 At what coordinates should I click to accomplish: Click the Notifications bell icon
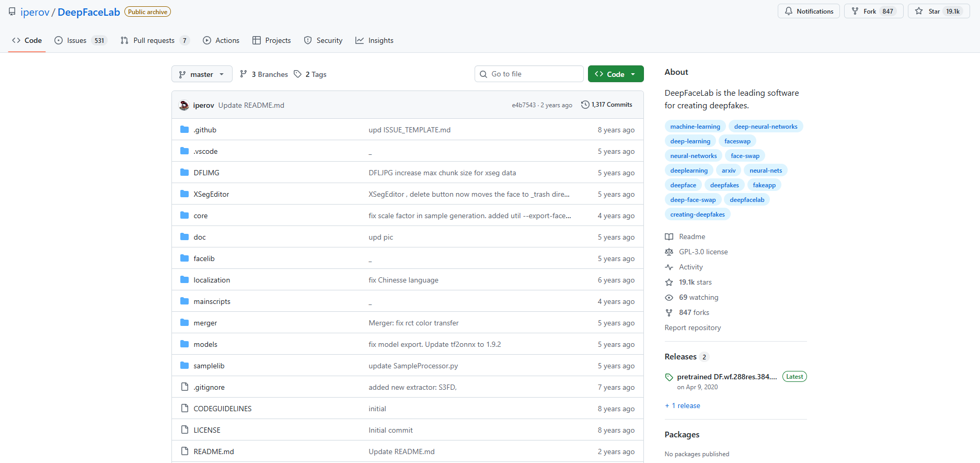pyautogui.click(x=789, y=12)
